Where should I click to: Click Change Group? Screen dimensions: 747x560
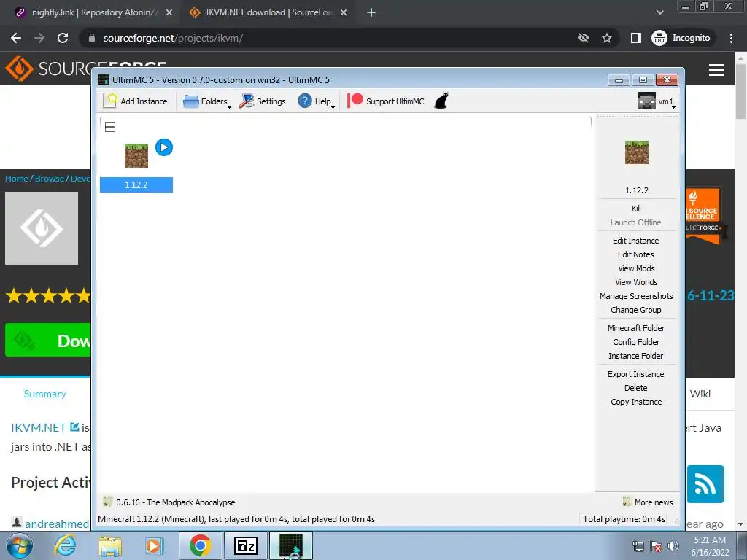coord(636,309)
